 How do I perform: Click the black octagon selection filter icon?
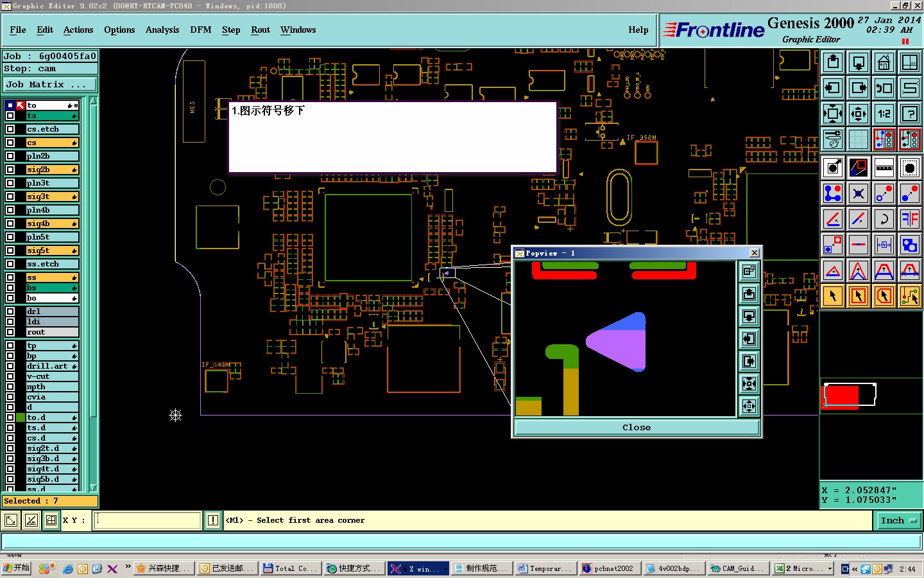pyautogui.click(x=910, y=168)
